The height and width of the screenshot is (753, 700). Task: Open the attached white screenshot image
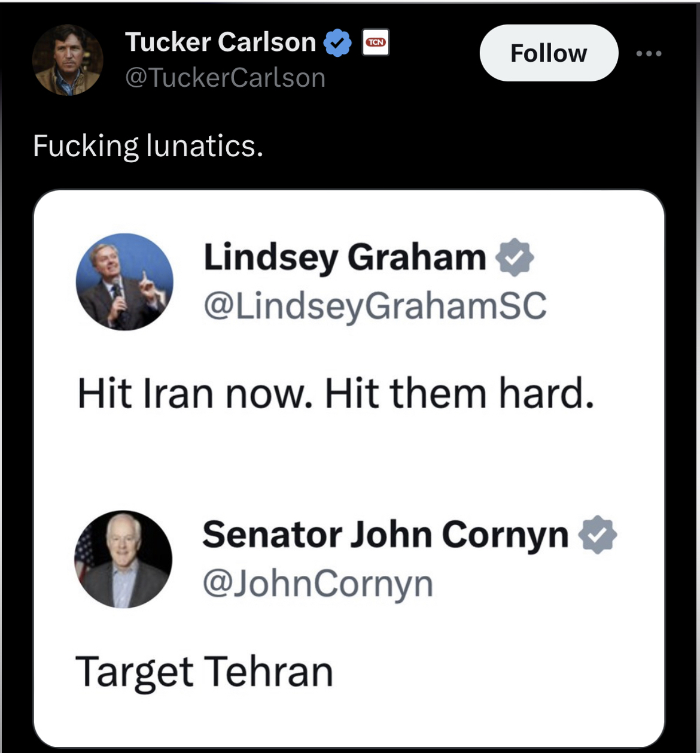tap(349, 467)
